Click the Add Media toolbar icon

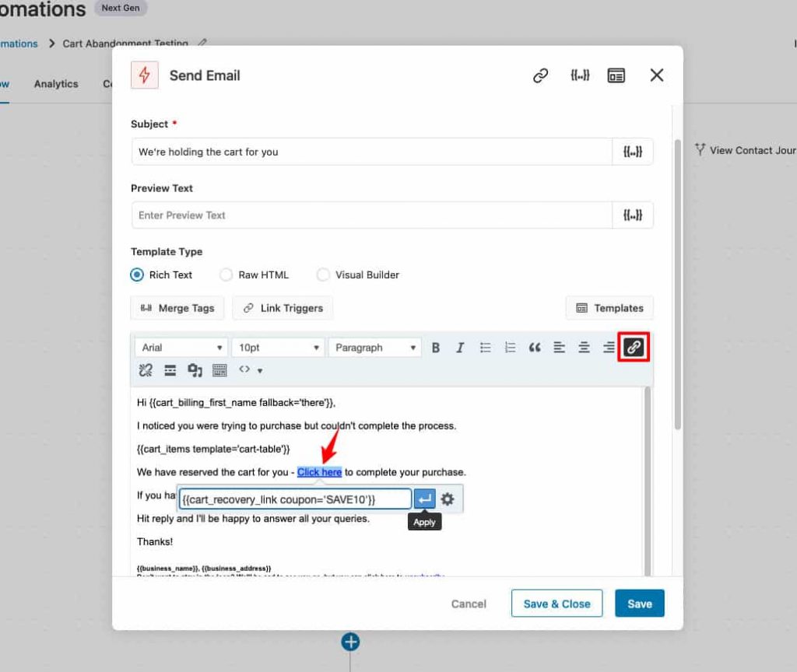(x=195, y=370)
